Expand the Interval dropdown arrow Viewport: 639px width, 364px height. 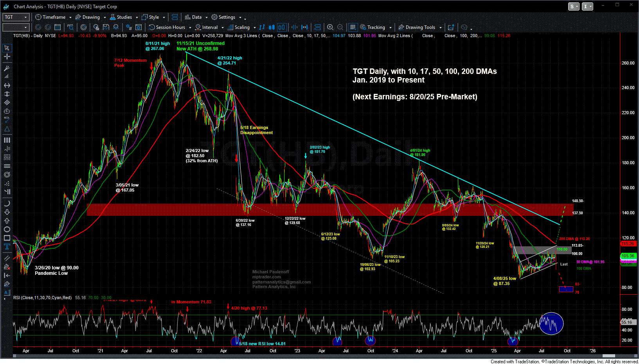pyautogui.click(x=223, y=28)
